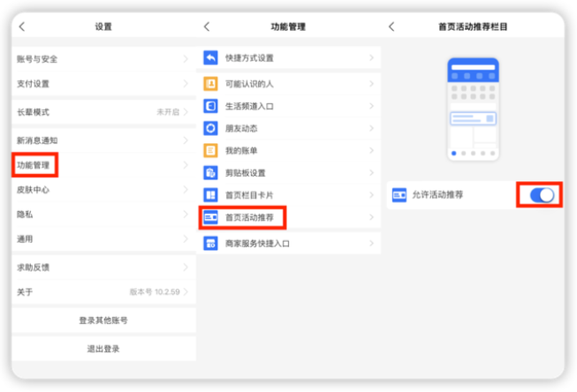Open chevron for 生活频道入口 row
This screenshot has width=577, height=392.
pos(371,106)
